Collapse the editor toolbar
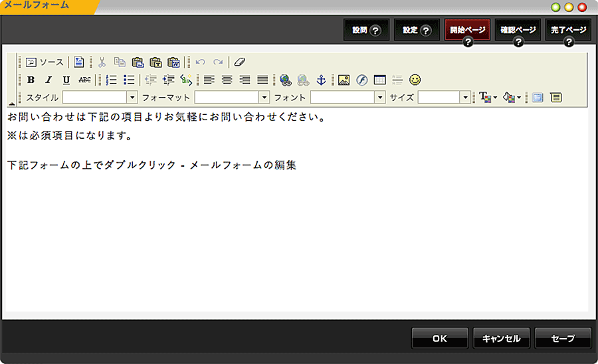Screen dimensions: 598x364 click(11, 104)
